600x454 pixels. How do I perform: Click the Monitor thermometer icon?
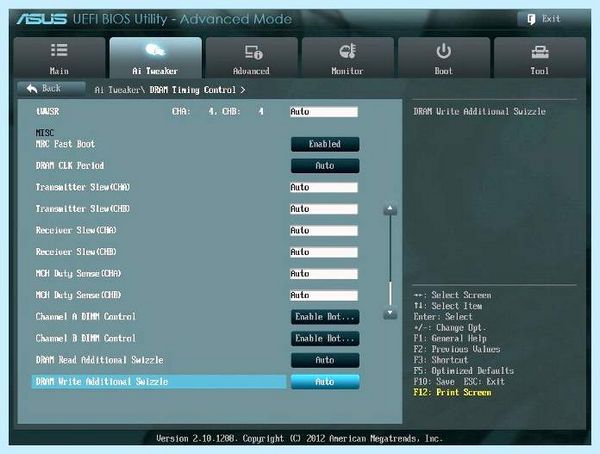point(347,51)
